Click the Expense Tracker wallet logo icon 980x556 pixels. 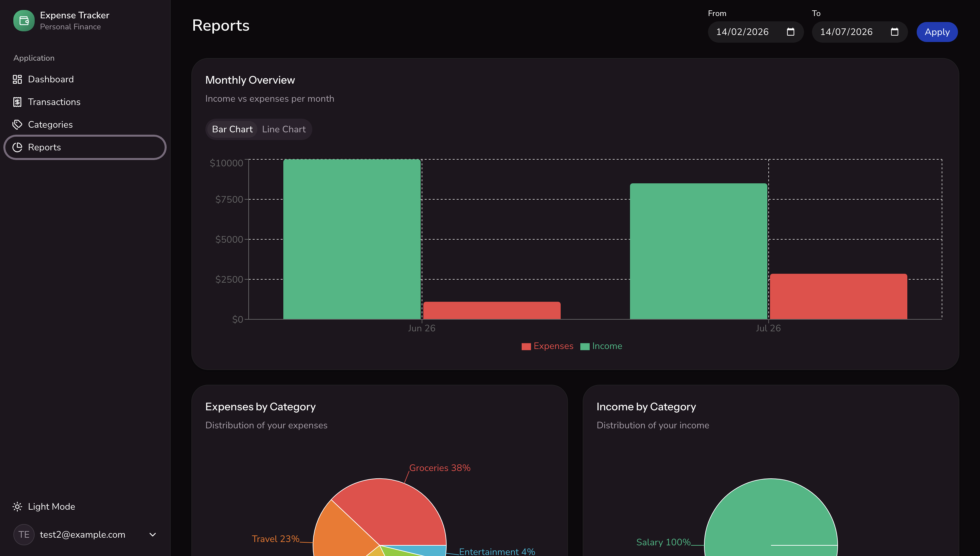(24, 21)
